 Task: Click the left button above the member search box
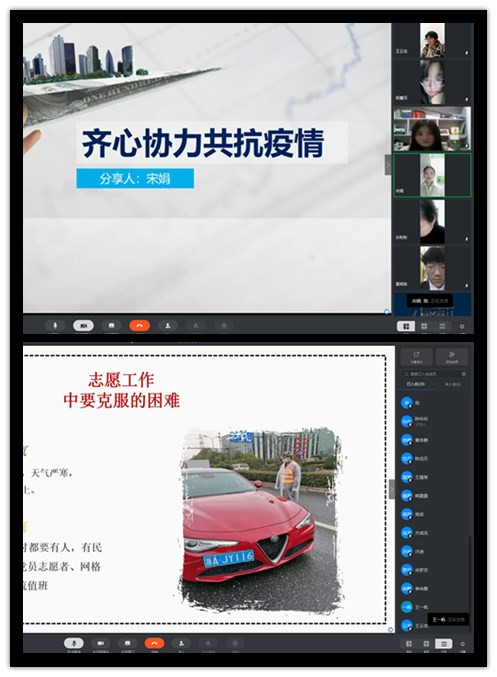tap(416, 357)
